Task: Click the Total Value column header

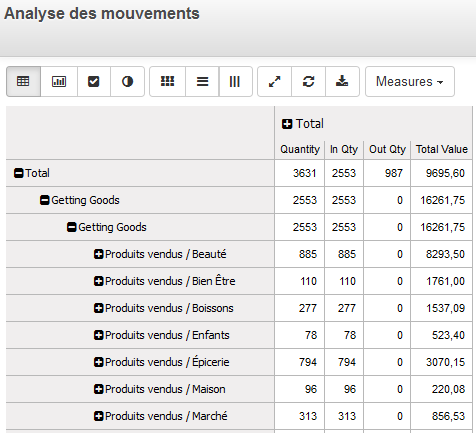Action: [442, 149]
